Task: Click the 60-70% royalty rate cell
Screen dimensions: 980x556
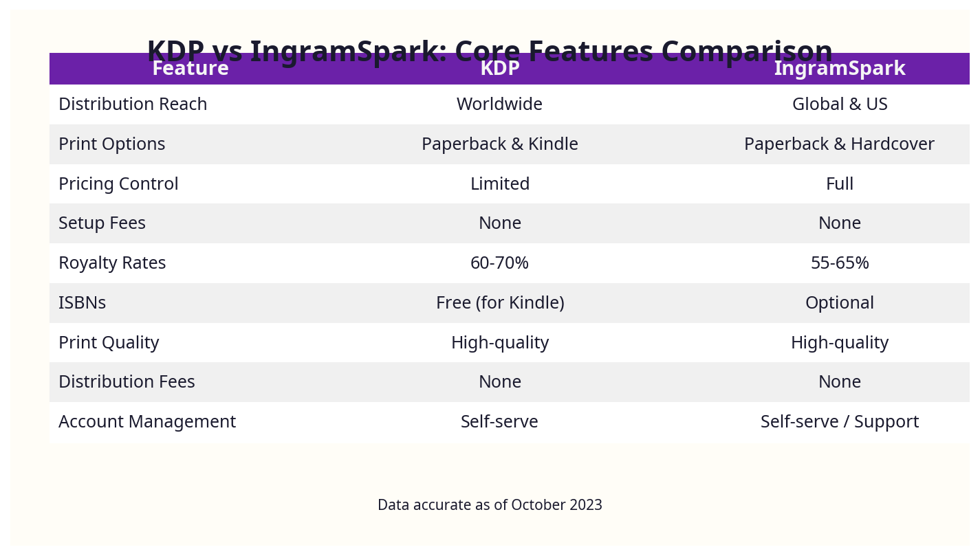Action: 500,263
